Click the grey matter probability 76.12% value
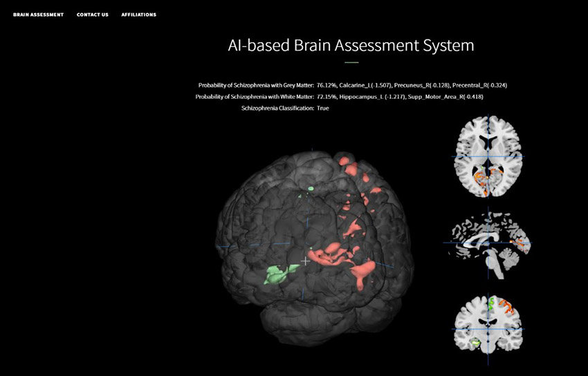Image resolution: width=588 pixels, height=376 pixels. pyautogui.click(x=327, y=86)
